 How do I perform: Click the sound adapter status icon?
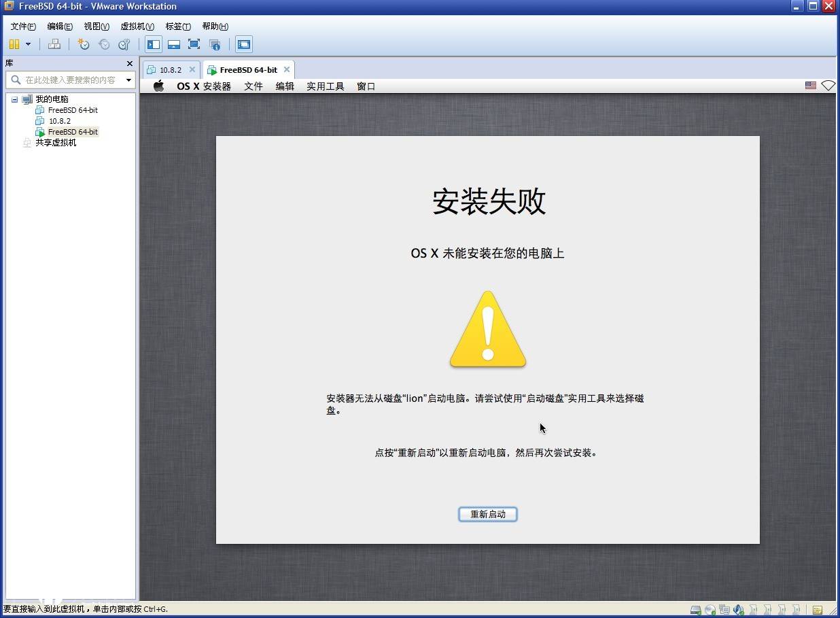(738, 610)
